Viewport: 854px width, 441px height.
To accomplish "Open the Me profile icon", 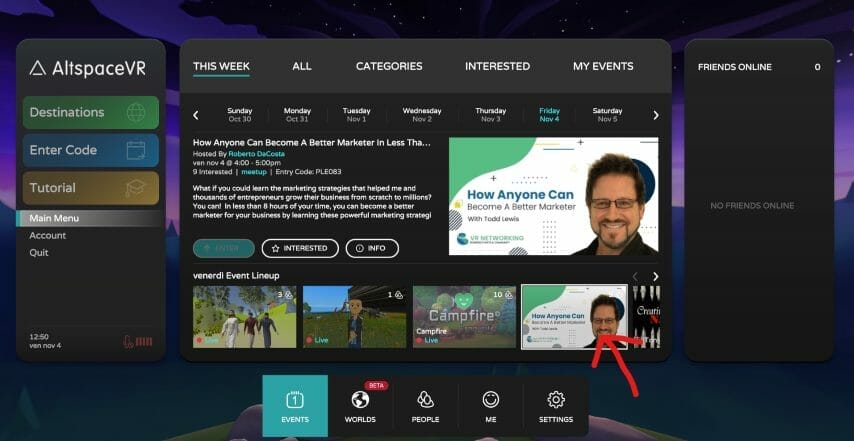I will click(x=490, y=400).
